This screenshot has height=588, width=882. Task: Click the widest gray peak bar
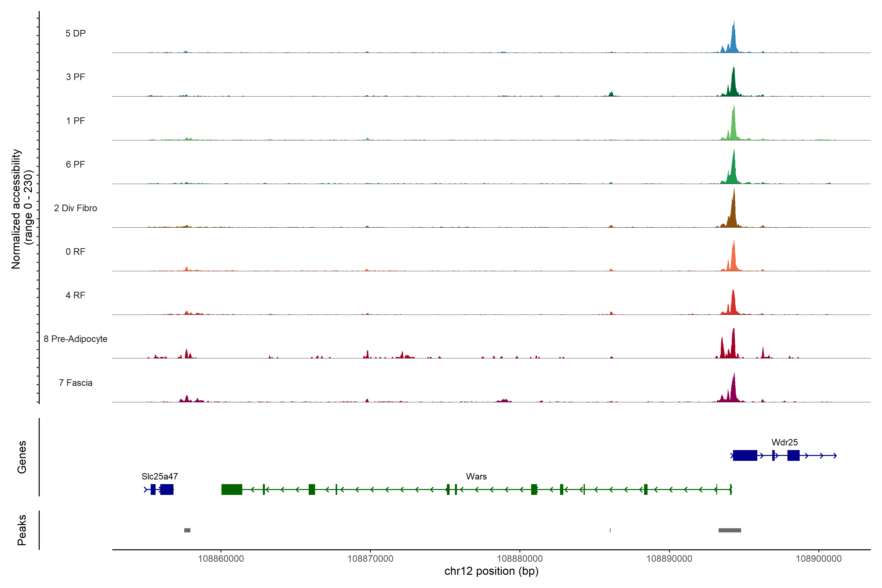(729, 530)
